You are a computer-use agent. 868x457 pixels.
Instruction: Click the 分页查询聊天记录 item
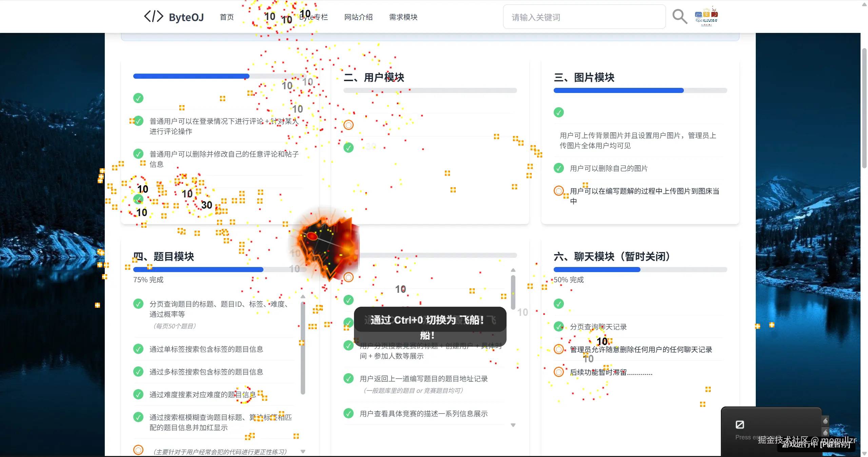(x=598, y=327)
